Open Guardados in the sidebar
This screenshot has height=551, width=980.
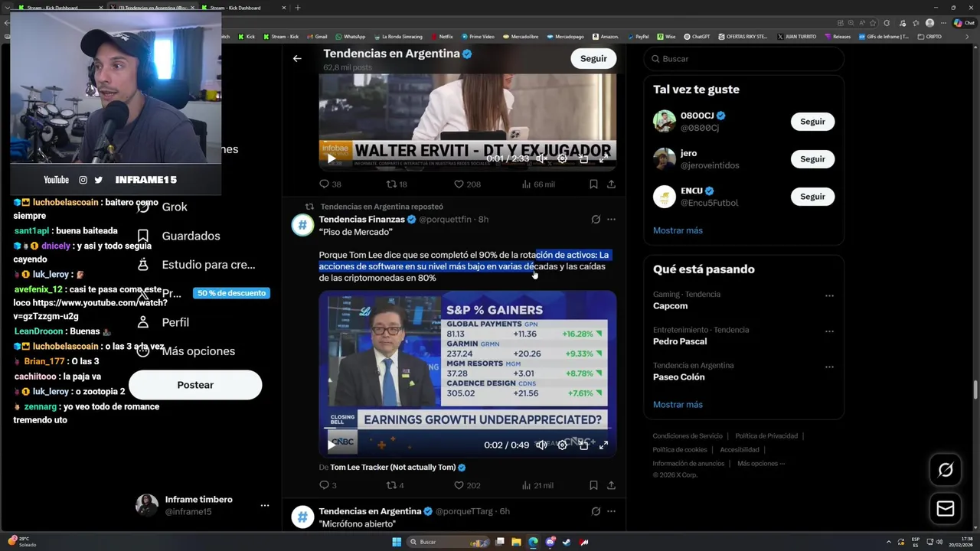178,236
